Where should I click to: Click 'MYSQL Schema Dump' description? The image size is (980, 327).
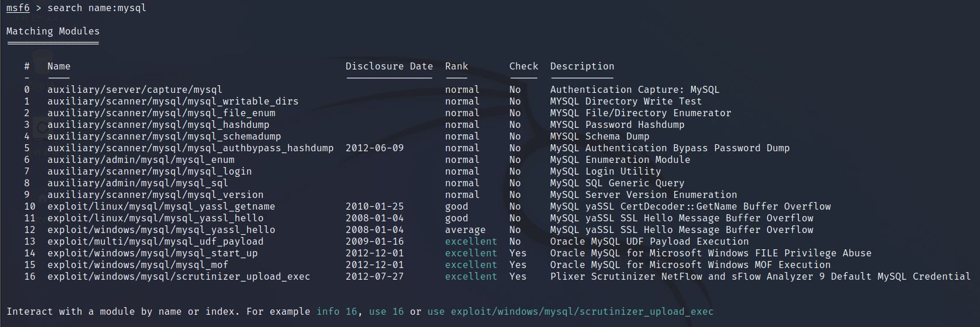click(600, 137)
